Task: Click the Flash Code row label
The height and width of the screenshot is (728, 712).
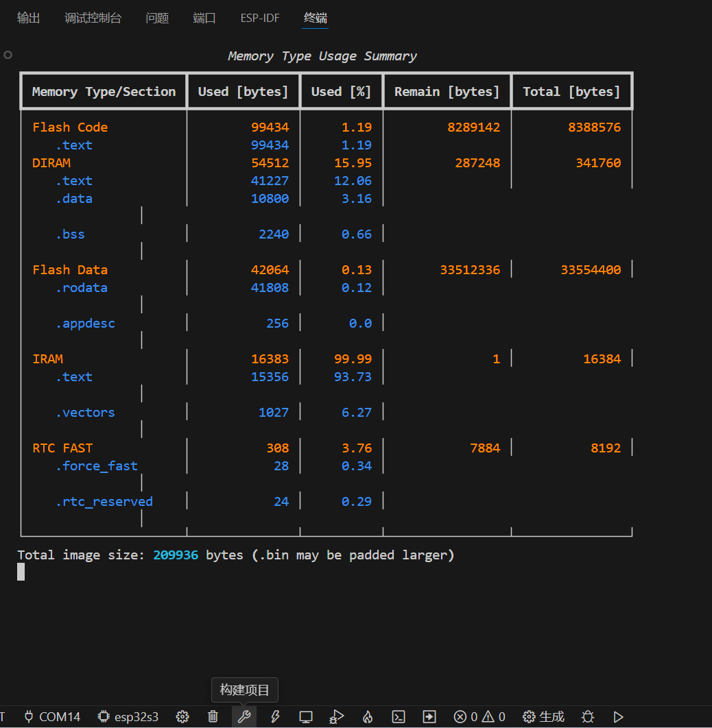Action: [x=70, y=128]
